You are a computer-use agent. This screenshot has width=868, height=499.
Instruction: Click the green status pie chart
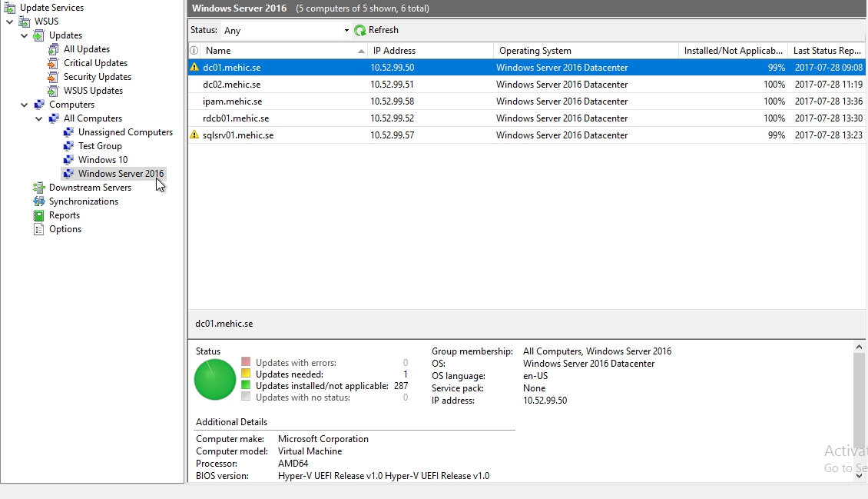(x=215, y=380)
